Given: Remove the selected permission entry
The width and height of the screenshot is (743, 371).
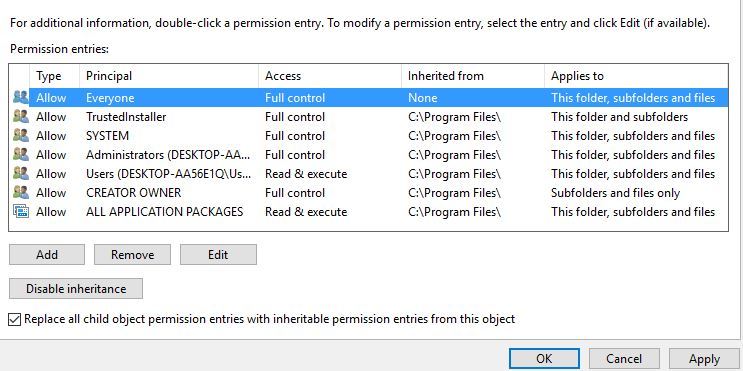Looking at the screenshot, I should click(132, 254).
